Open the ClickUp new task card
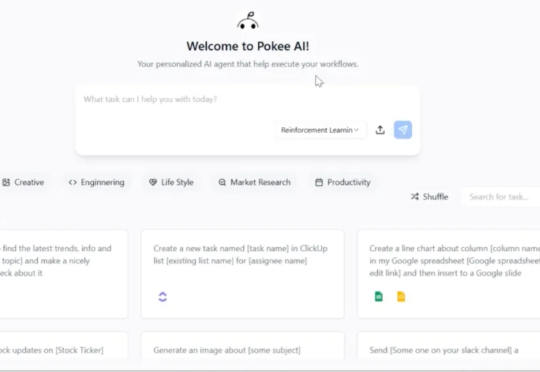This screenshot has height=372, width=540. pos(242,274)
